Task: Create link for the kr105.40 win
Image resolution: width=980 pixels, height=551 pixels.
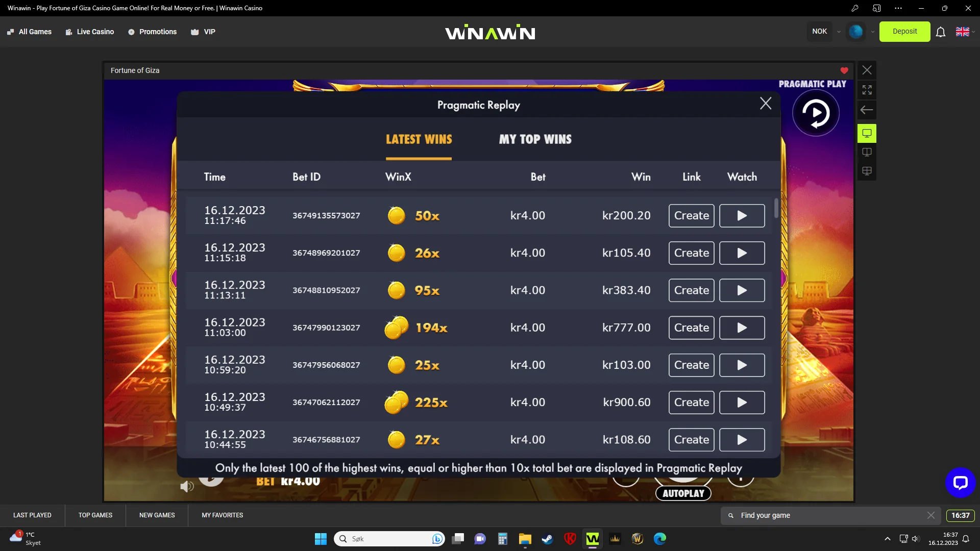Action: tap(691, 253)
